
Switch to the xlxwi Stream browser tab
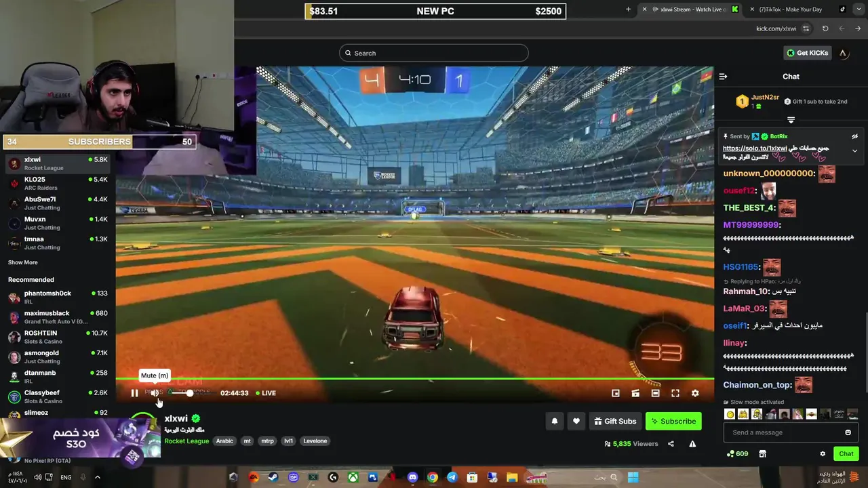pos(692,9)
